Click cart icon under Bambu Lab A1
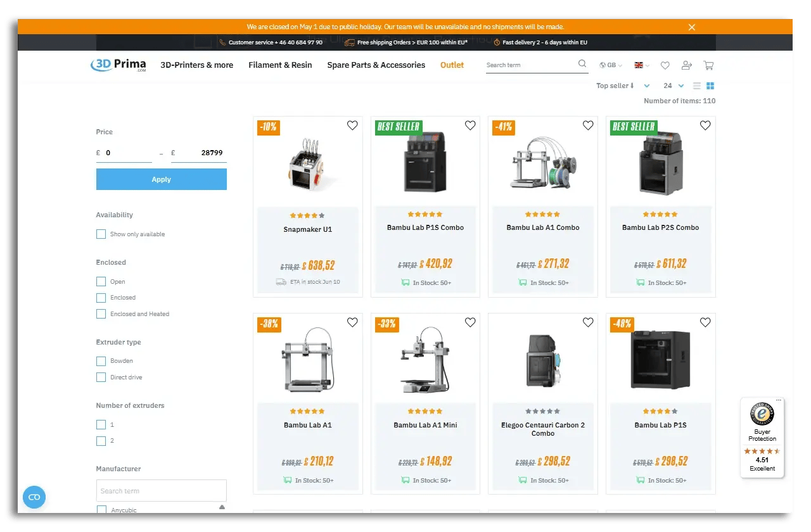The height and width of the screenshot is (532, 811). 288,480
